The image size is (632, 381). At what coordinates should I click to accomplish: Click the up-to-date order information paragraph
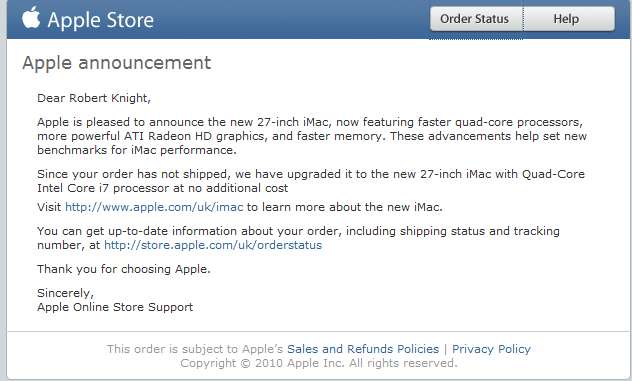pyautogui.click(x=298, y=238)
